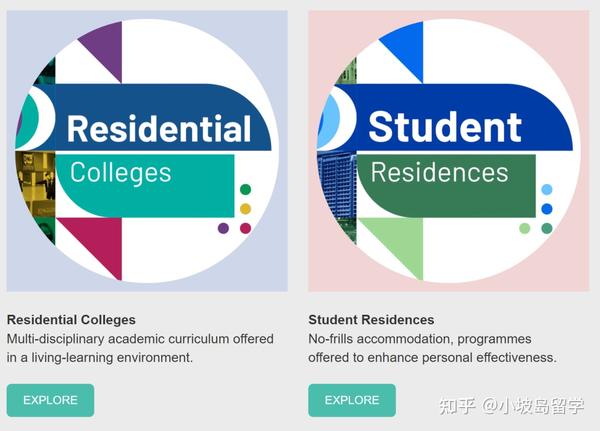Click the Multi-disciplinary academic curriculum description
The image size is (600, 431).
click(x=140, y=348)
